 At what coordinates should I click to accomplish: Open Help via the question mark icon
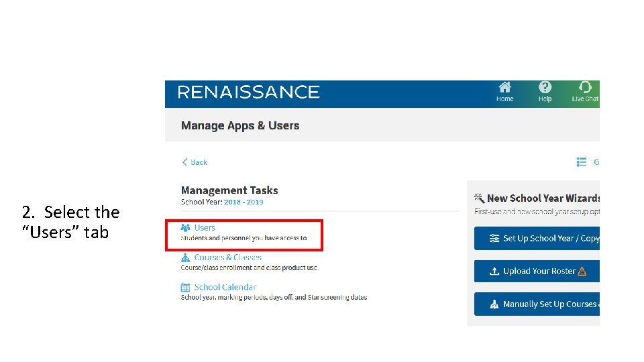click(545, 88)
